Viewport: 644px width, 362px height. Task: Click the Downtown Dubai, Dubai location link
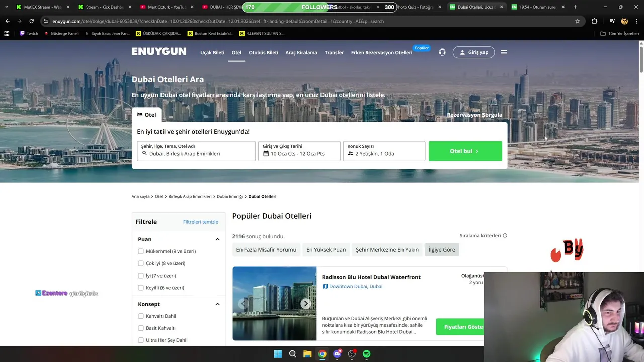(356, 286)
